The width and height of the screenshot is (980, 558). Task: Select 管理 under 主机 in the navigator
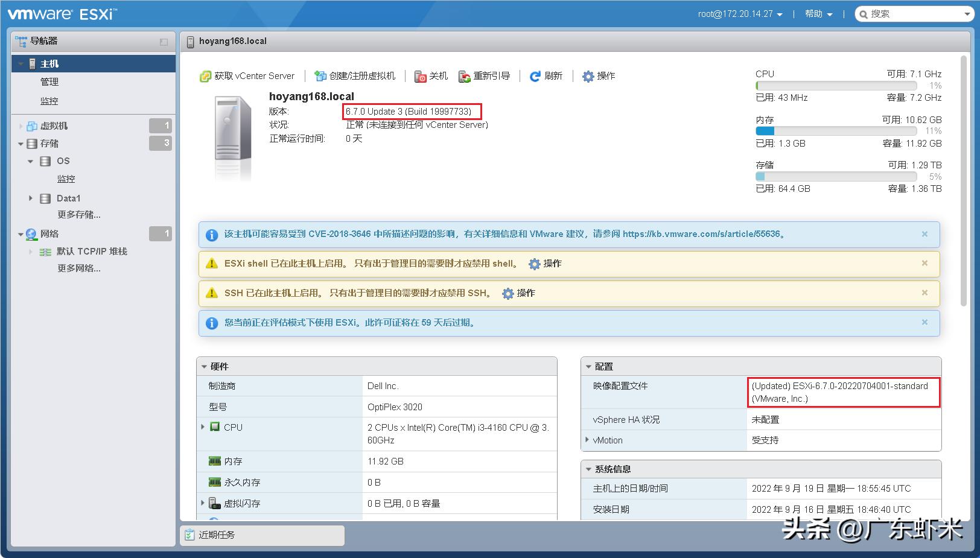49,81
